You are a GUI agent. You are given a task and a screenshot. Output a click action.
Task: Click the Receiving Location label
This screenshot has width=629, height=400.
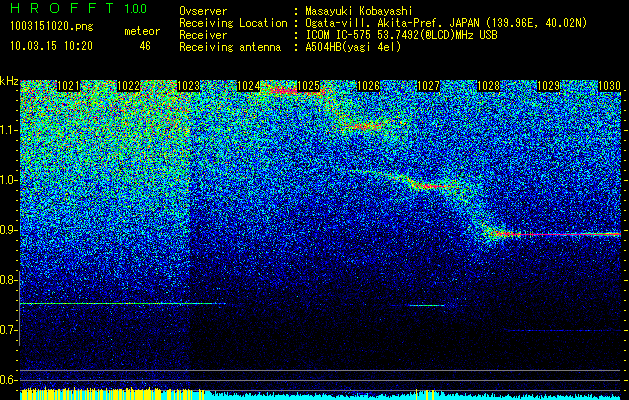coord(233,23)
